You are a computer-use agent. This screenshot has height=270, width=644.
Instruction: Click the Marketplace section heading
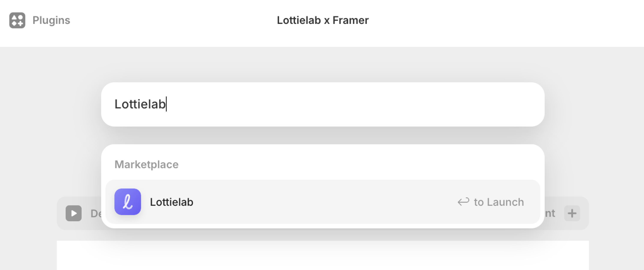click(x=146, y=164)
